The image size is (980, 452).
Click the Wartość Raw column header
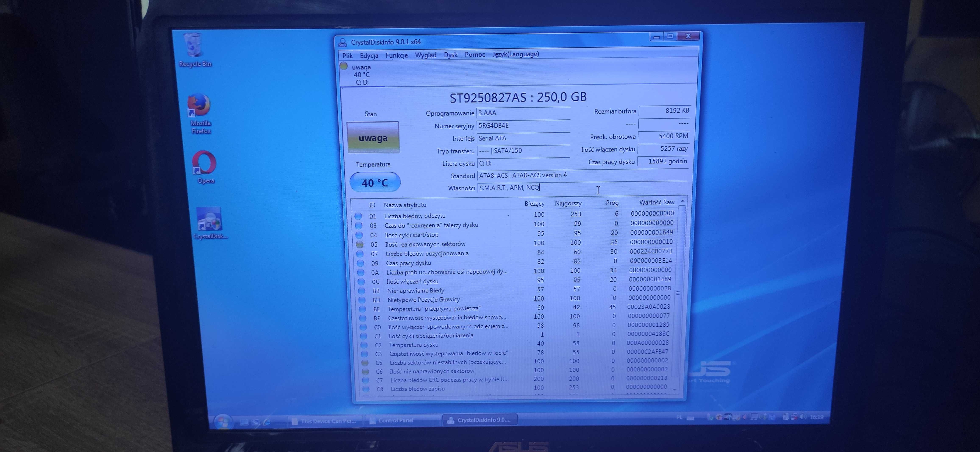[657, 202]
